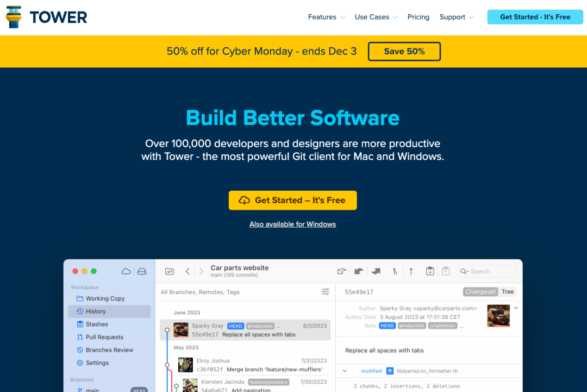Click the author truck avatar in details
Image resolution: width=587 pixels, height=392 pixels.
(498, 316)
